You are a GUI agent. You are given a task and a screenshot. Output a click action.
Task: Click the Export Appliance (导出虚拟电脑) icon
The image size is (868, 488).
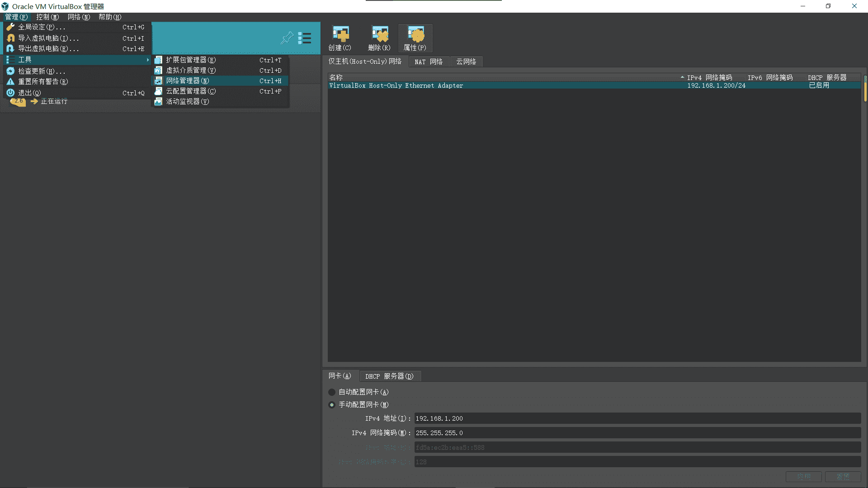[10, 48]
